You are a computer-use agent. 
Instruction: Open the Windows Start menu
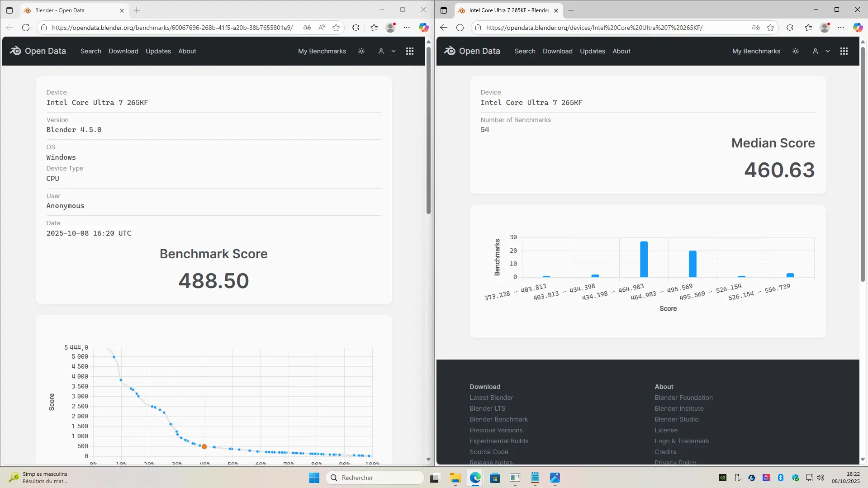coord(314,478)
